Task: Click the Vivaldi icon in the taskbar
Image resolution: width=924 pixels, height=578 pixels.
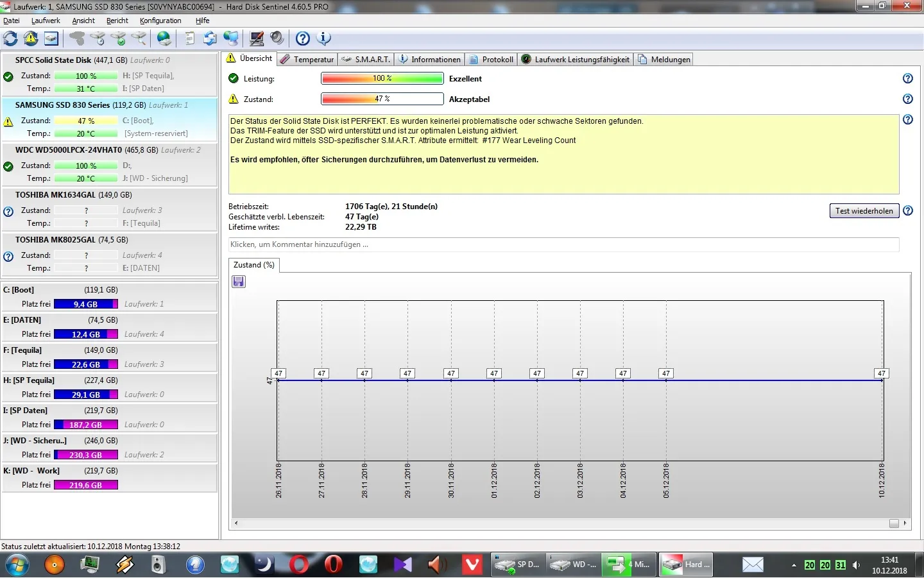Action: [472, 565]
